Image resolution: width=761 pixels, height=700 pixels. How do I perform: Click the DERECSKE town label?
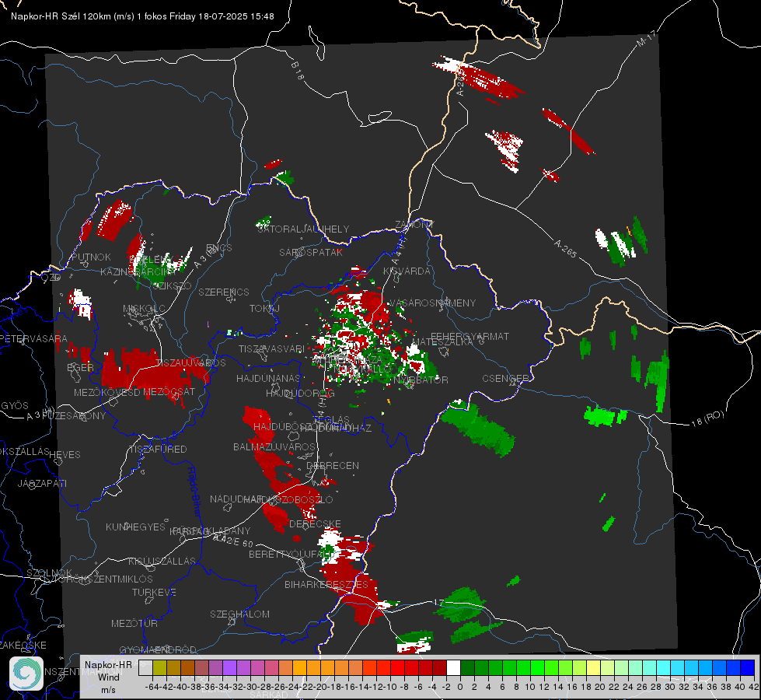coord(315,523)
